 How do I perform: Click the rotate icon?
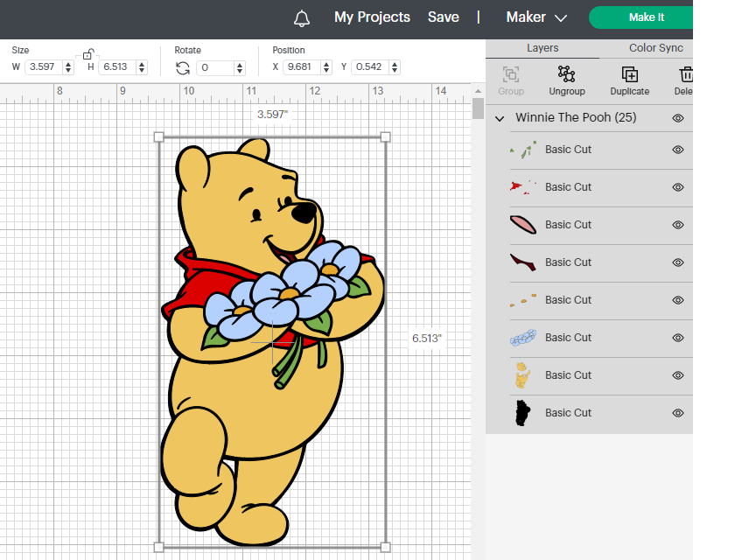(x=183, y=68)
